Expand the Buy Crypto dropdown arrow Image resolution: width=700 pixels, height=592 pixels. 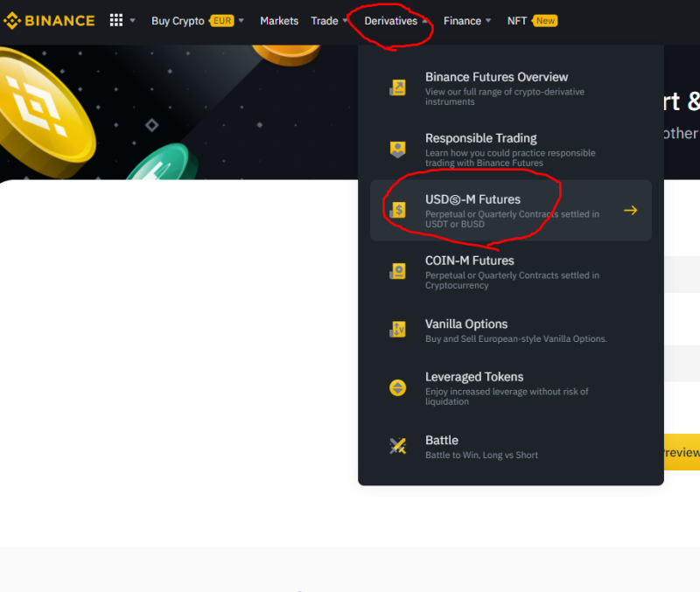click(241, 20)
